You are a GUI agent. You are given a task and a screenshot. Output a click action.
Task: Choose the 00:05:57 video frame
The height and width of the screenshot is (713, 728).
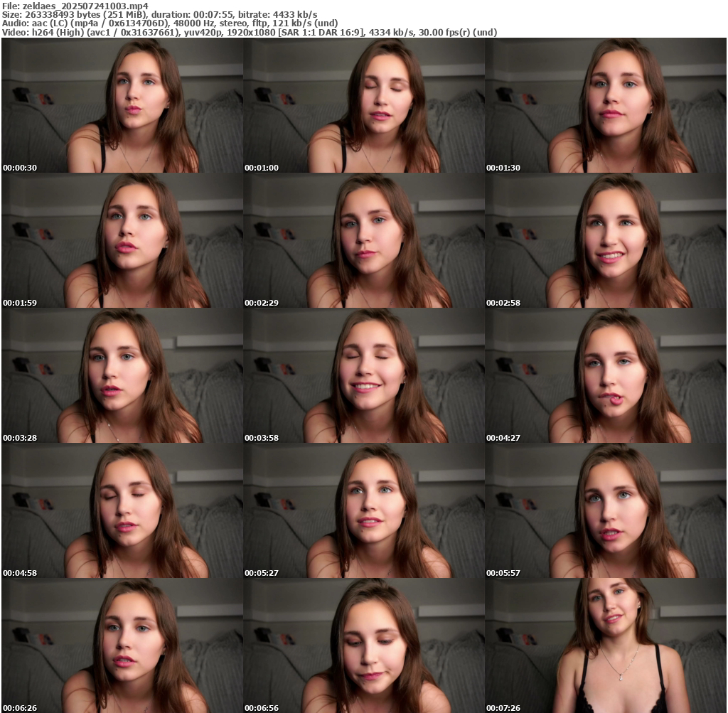point(605,510)
